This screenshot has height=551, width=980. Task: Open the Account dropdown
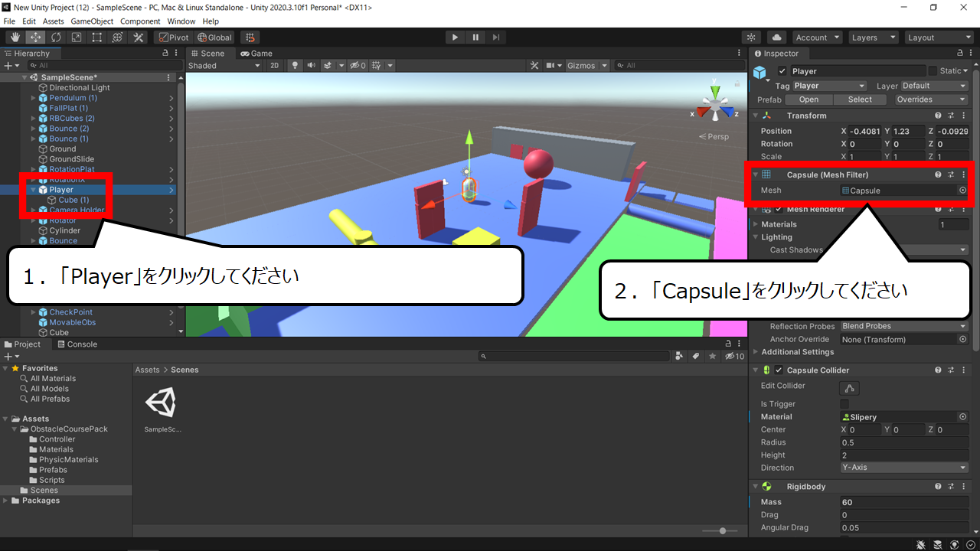point(817,37)
